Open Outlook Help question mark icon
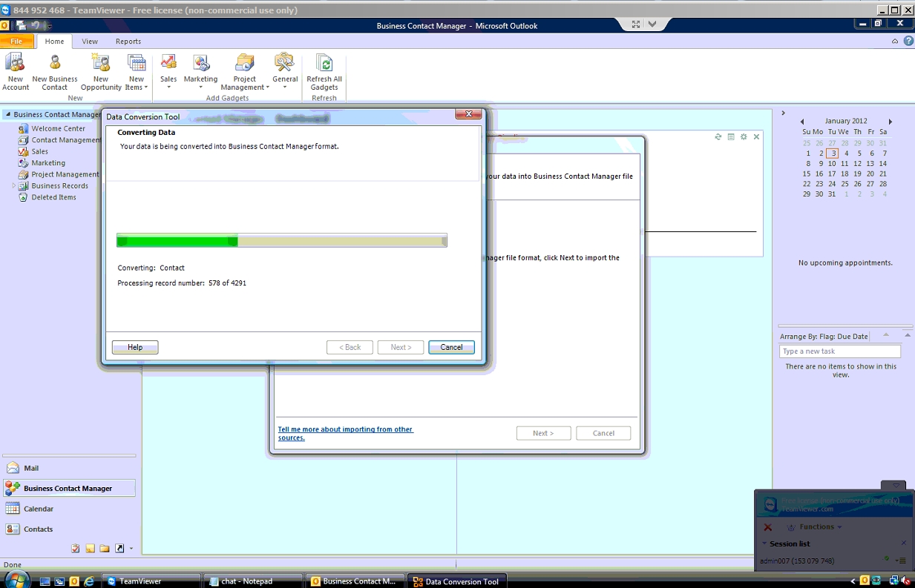This screenshot has width=915, height=588. pos(908,42)
